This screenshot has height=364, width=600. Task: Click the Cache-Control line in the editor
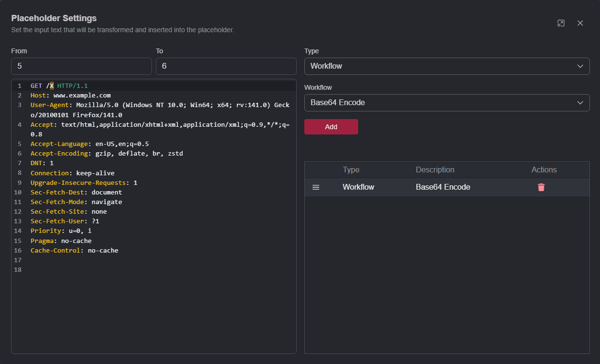pyautogui.click(x=74, y=250)
